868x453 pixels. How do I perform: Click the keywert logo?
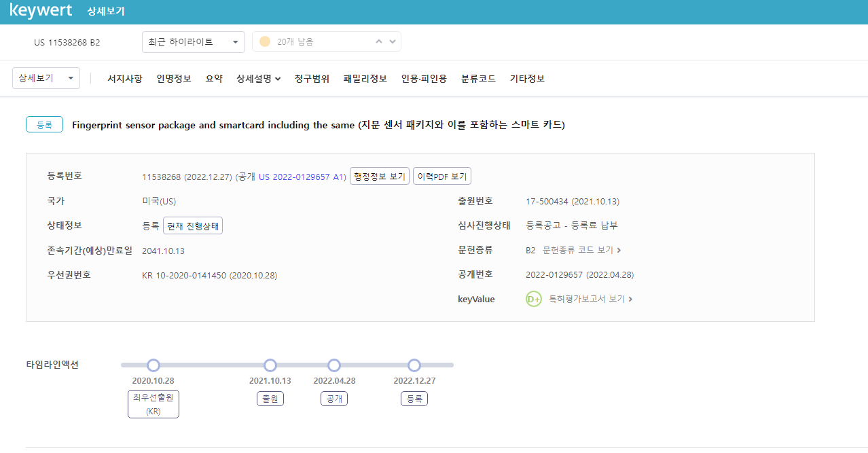(43, 11)
